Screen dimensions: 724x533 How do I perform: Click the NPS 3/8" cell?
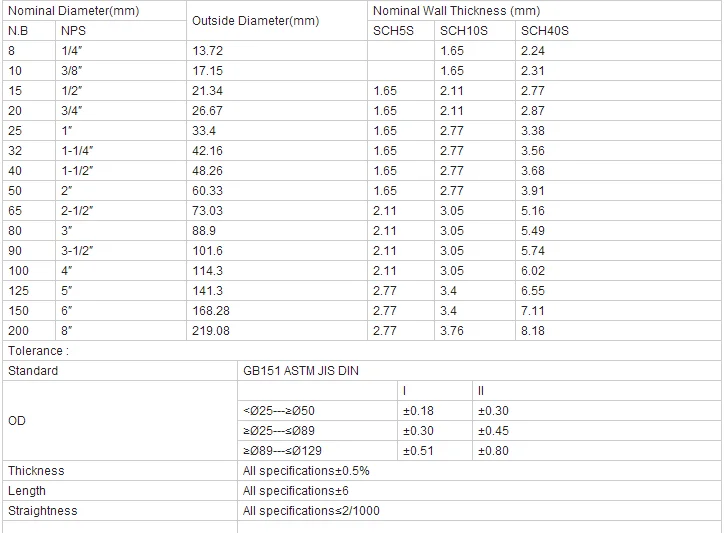click(x=121, y=71)
